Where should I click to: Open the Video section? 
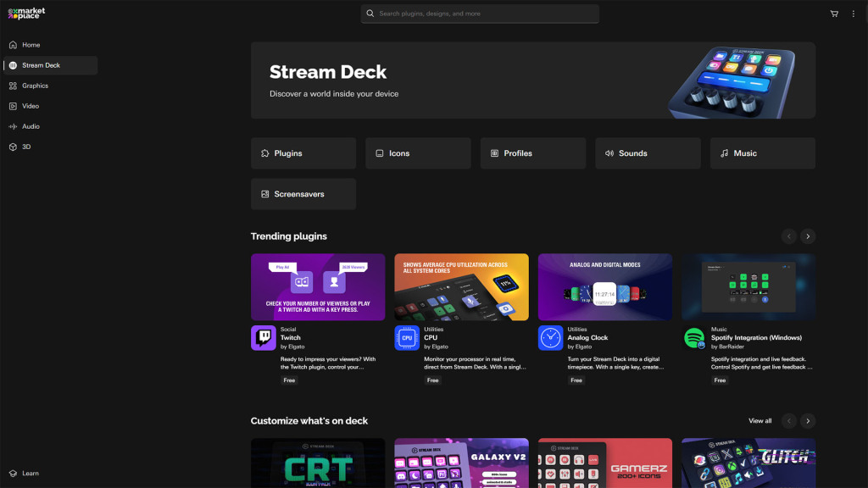tap(50, 106)
